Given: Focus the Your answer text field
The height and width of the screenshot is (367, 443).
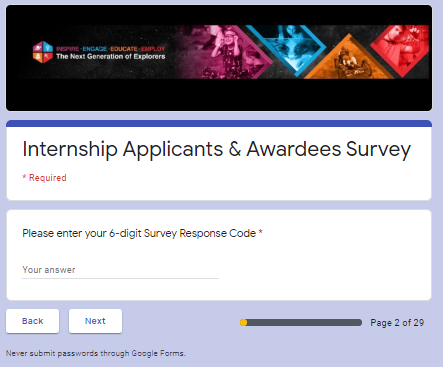Looking at the screenshot, I should (x=120, y=270).
